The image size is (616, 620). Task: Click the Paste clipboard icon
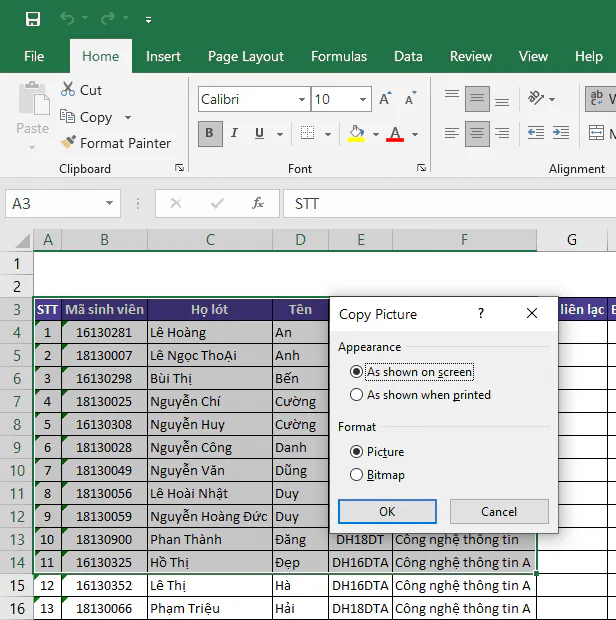pos(34,98)
